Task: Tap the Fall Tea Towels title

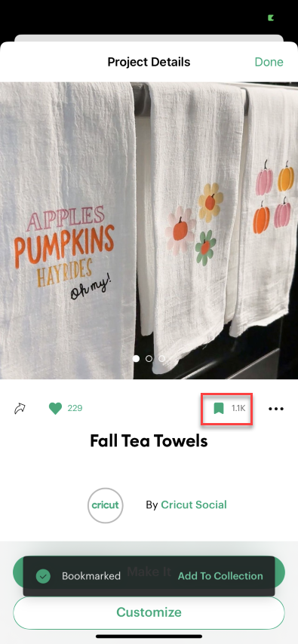Action: (149, 441)
